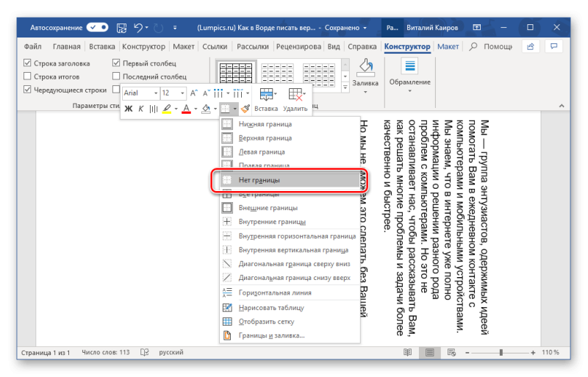Open the font size 12 dropdown

click(x=182, y=93)
